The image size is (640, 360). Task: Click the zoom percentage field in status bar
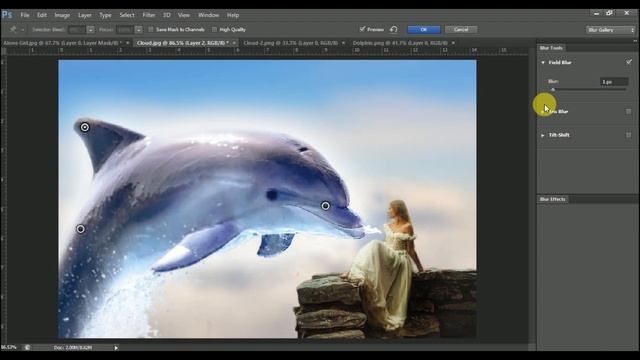click(9, 348)
